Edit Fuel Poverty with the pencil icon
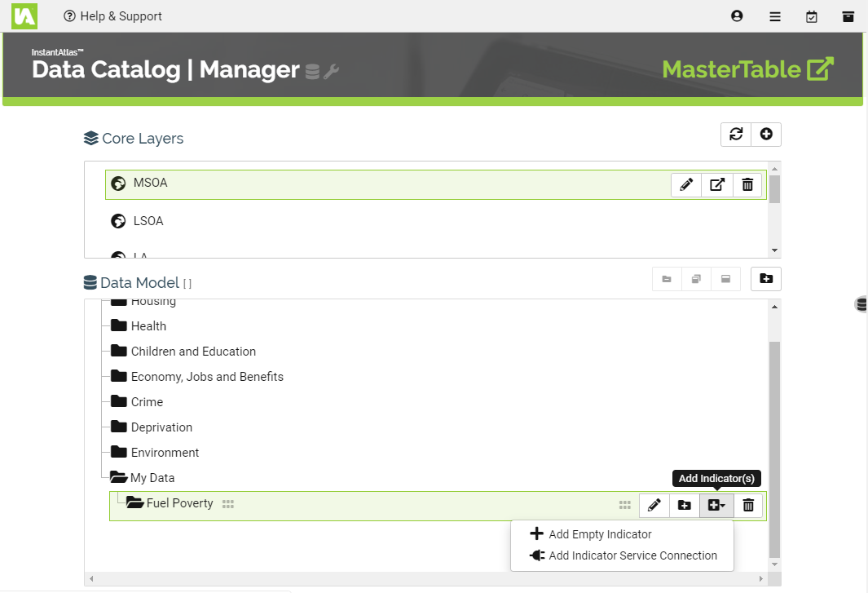The height and width of the screenshot is (593, 868). pos(654,505)
